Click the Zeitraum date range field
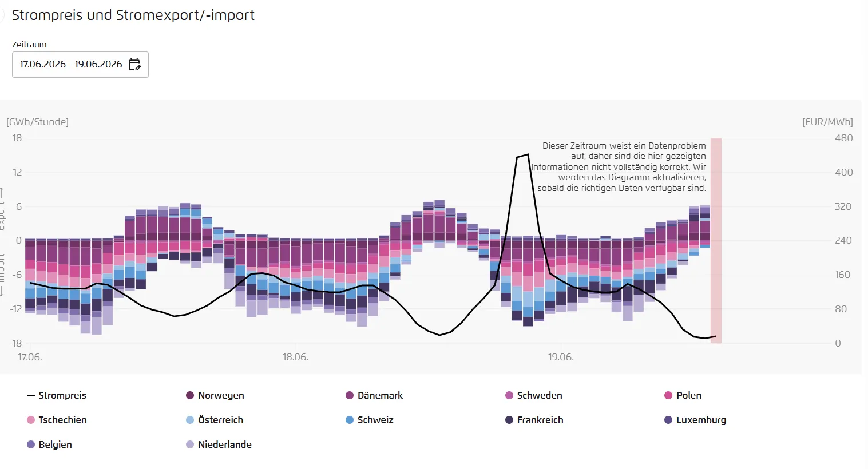 tap(80, 65)
